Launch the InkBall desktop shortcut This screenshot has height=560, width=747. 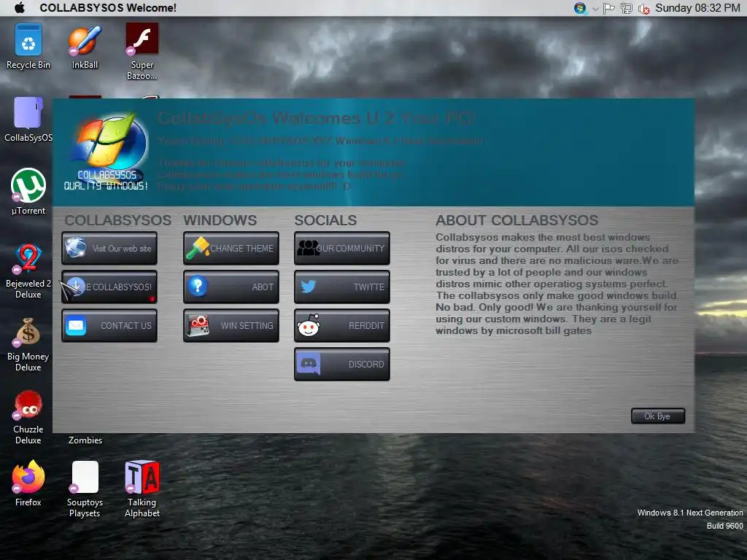point(85,46)
